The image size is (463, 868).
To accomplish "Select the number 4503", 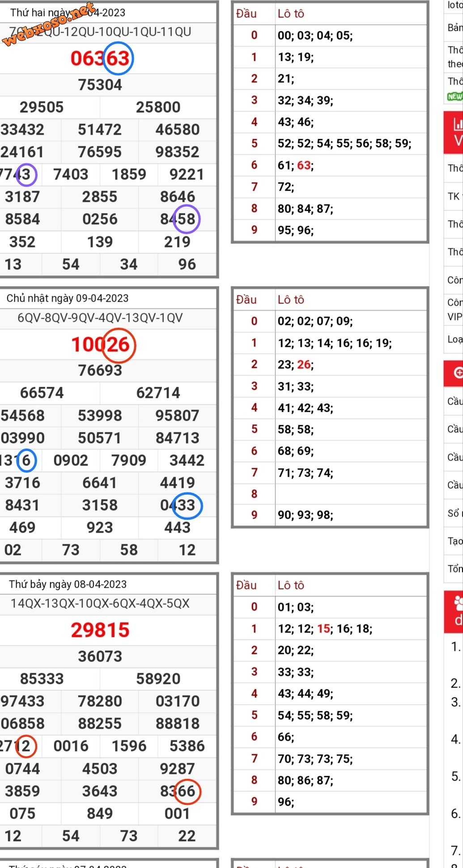I will [100, 769].
